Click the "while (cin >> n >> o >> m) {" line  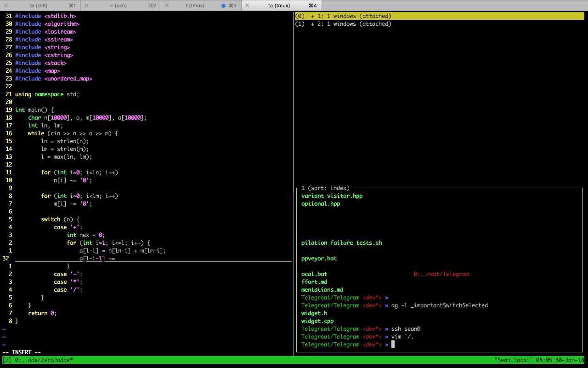(x=73, y=133)
